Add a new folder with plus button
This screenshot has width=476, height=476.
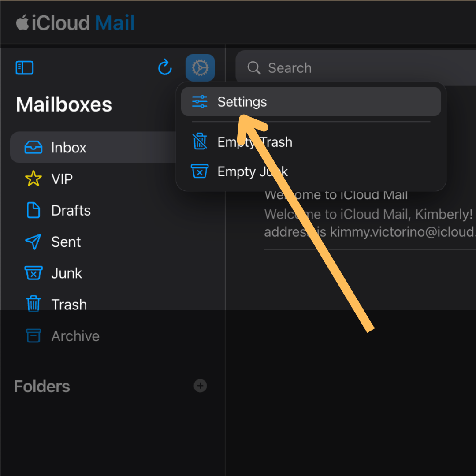pyautogui.click(x=201, y=386)
